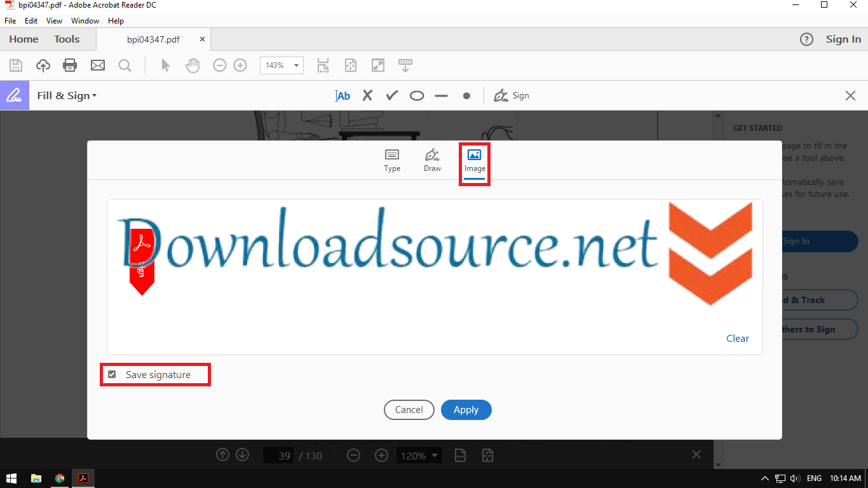
Task: Show hidden system tray icons
Action: [x=764, y=478]
